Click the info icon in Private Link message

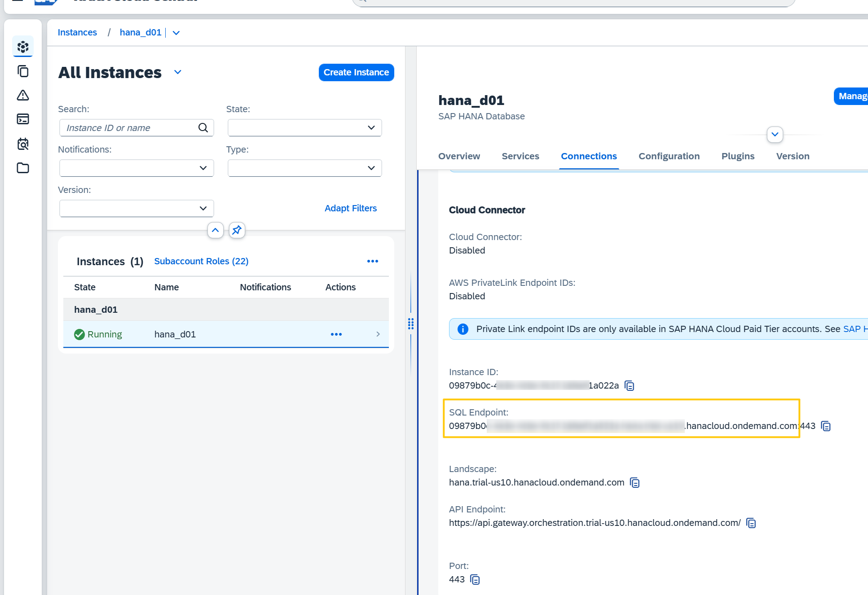(x=463, y=329)
